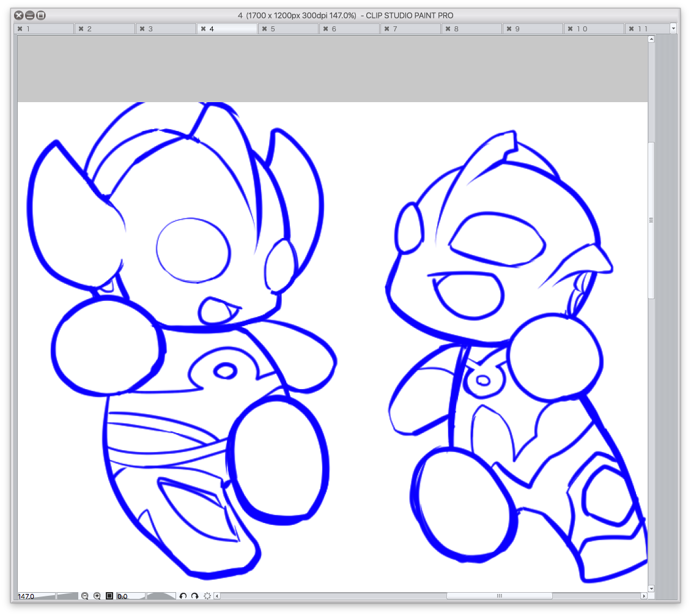Switch to canvas tab 6
Screen dimensions: 691x616
[x=350, y=29]
